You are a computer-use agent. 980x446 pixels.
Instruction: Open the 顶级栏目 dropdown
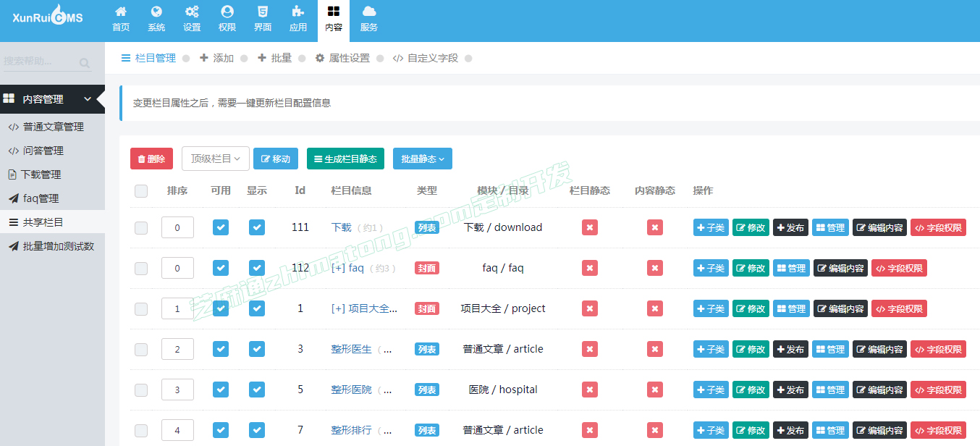pyautogui.click(x=215, y=159)
